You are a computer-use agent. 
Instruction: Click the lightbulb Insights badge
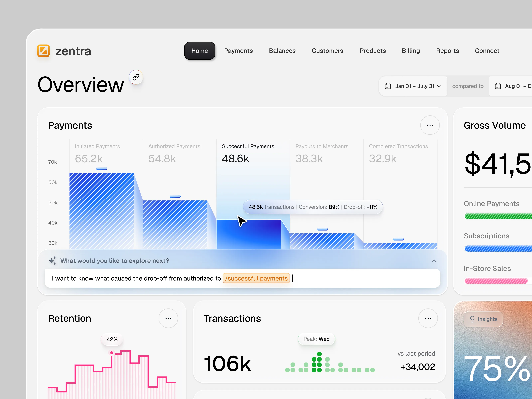tap(483, 319)
